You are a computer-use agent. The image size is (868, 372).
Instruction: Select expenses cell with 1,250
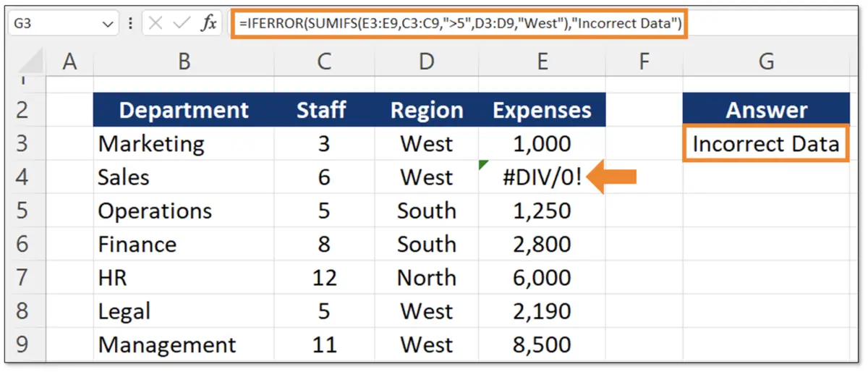[542, 211]
